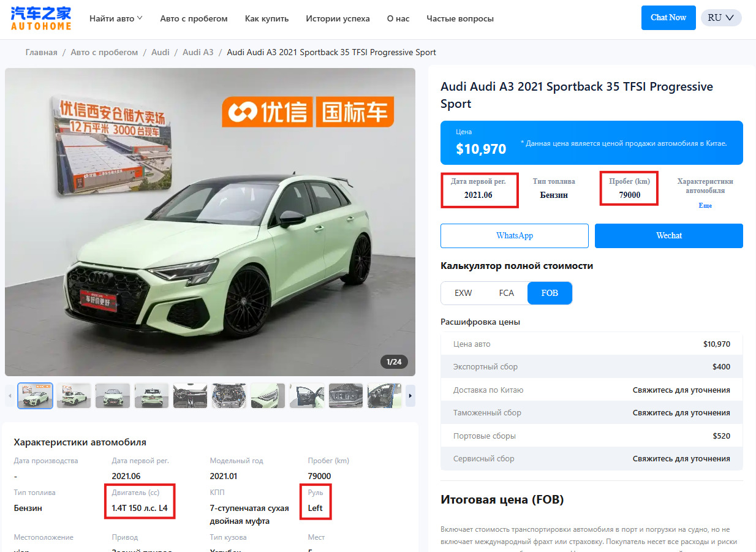The height and width of the screenshot is (552, 756).
Task: Select the engine bay thumbnail
Action: point(229,396)
